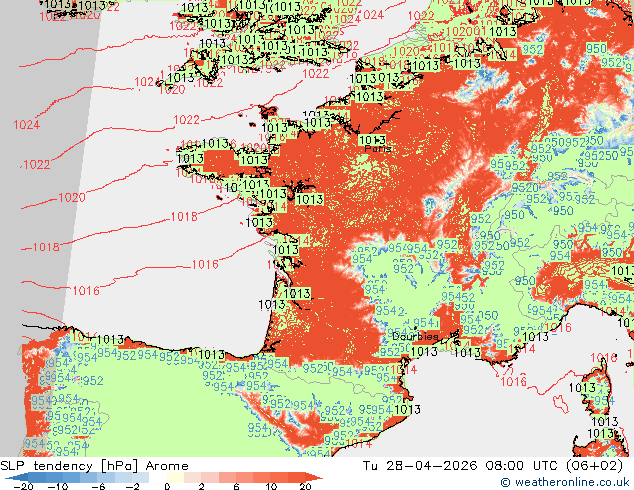This screenshot has width=634, height=490.
Task: Click the legend value '2'
Action: click(x=201, y=486)
